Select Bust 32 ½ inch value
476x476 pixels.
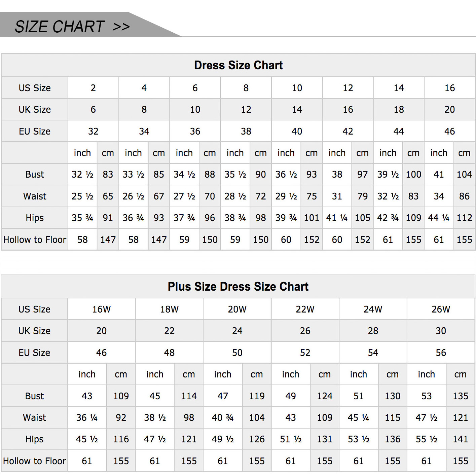coord(82,174)
